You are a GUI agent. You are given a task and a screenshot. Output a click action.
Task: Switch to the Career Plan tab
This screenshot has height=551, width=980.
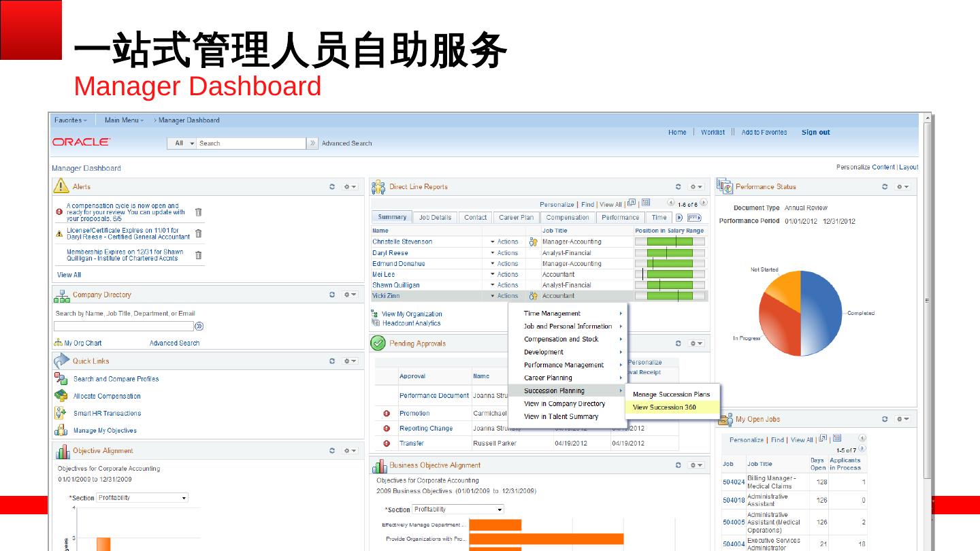click(x=516, y=218)
